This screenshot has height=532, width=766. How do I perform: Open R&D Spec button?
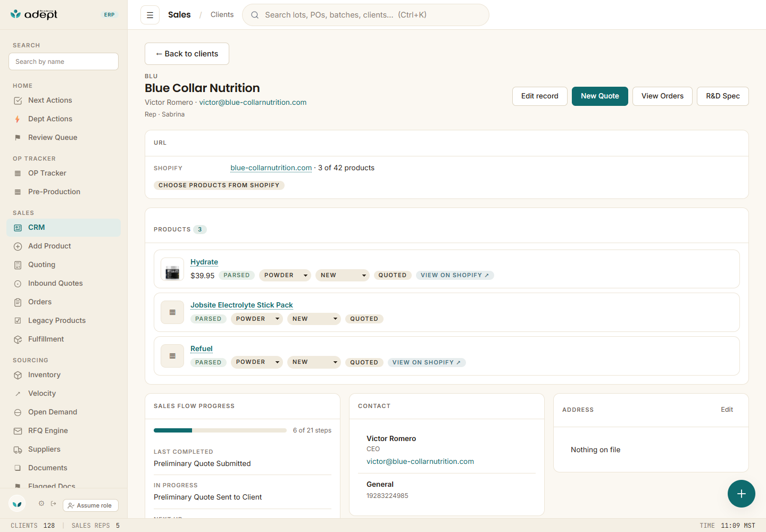723,96
